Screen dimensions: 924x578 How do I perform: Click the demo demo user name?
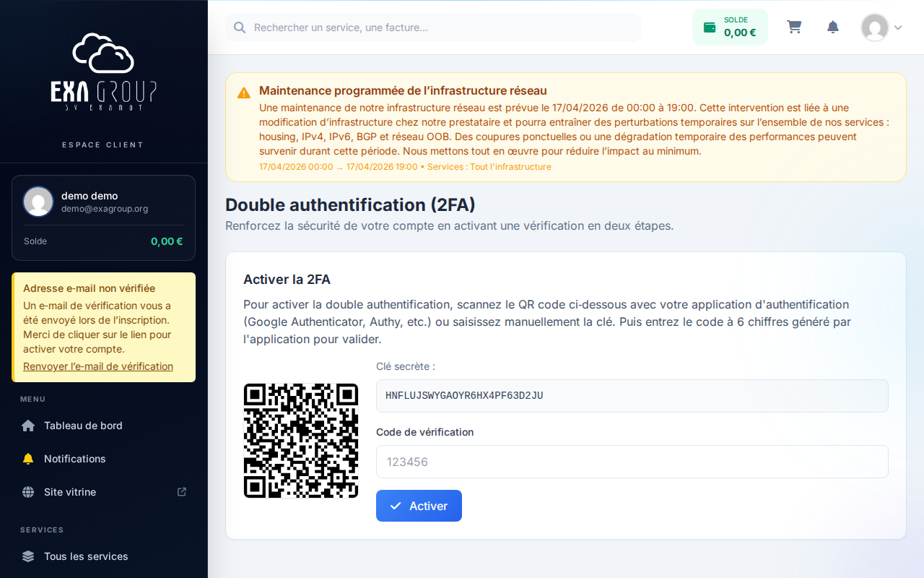(90, 196)
